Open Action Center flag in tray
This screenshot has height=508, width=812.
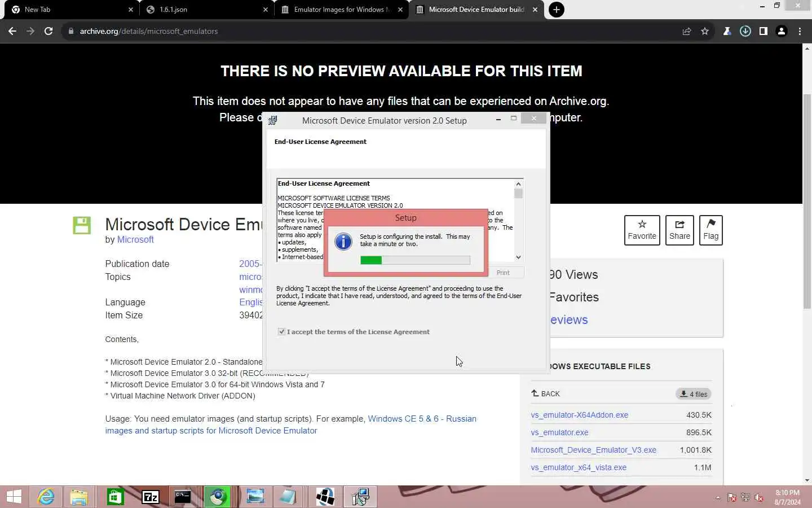(x=732, y=497)
